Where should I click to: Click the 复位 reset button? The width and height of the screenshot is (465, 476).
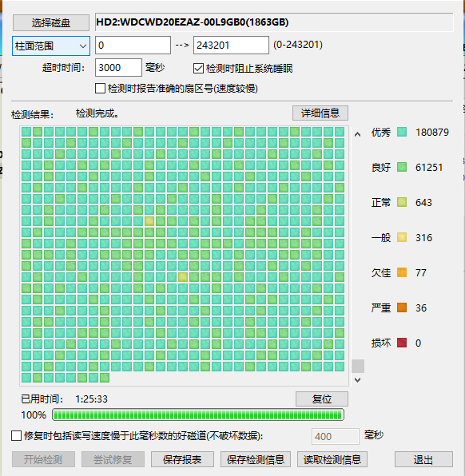click(322, 399)
